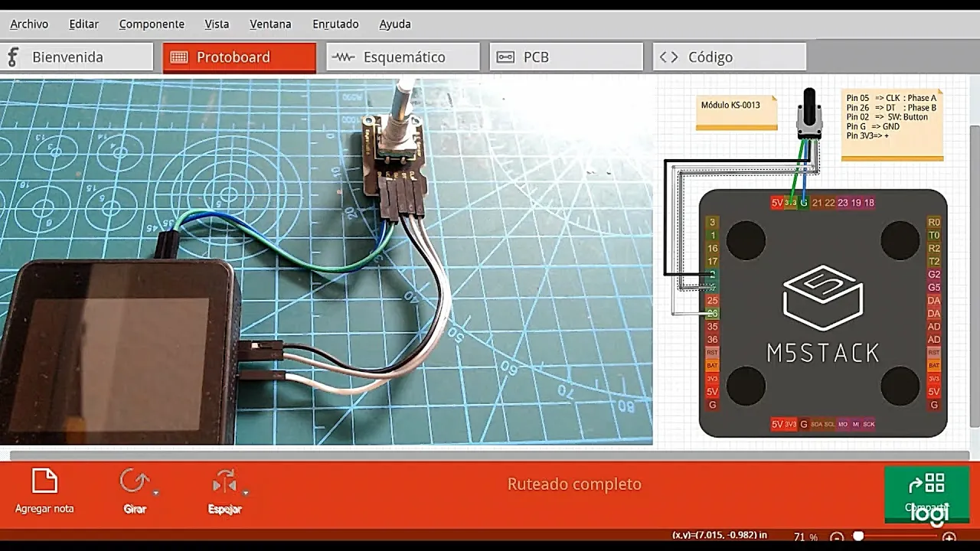Click pin 26 on M5Stack left header
This screenshot has width=980, height=551.
713,313
